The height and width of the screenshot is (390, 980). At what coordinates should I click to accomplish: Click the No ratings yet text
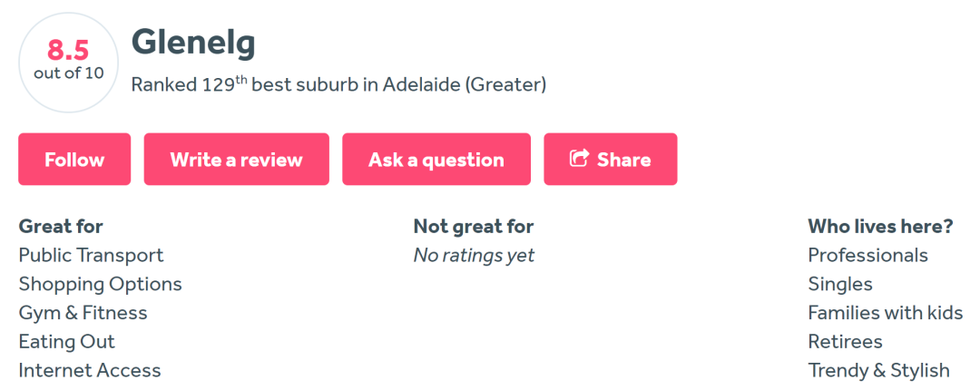(474, 255)
